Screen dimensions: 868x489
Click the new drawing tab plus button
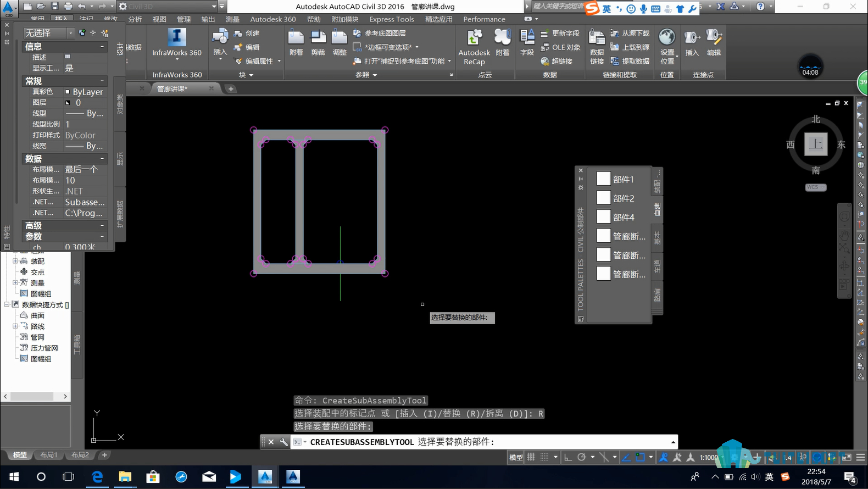tap(231, 88)
